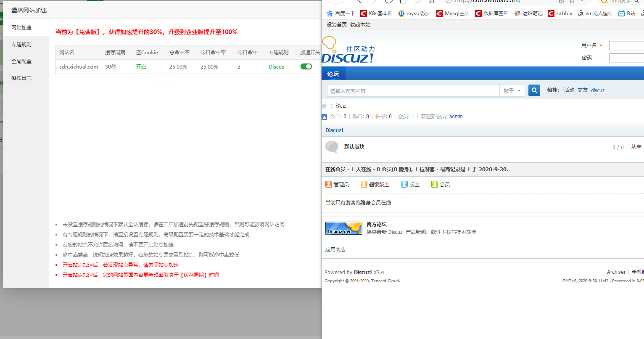Open the 应用商店 link
Viewport: 644px width, 339px height.
click(x=335, y=250)
